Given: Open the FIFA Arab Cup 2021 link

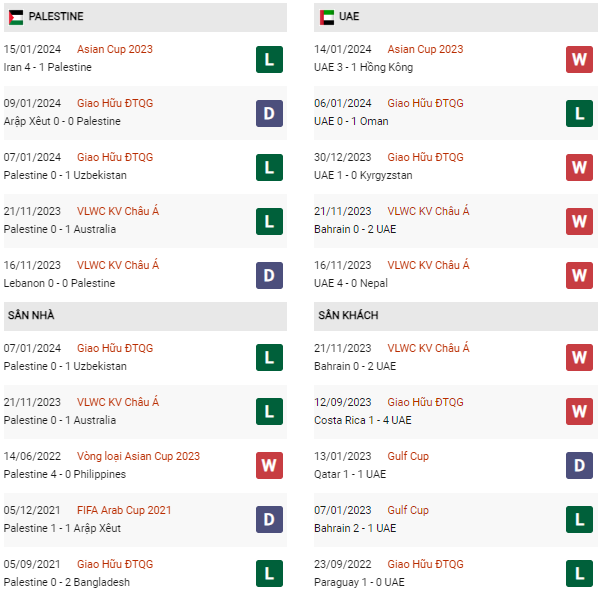Looking at the screenshot, I should 124,510.
